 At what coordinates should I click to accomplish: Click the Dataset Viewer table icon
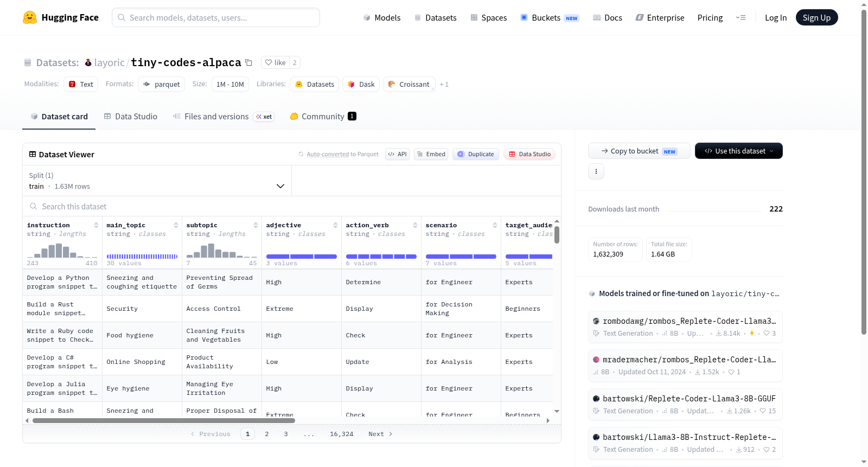pos(33,154)
